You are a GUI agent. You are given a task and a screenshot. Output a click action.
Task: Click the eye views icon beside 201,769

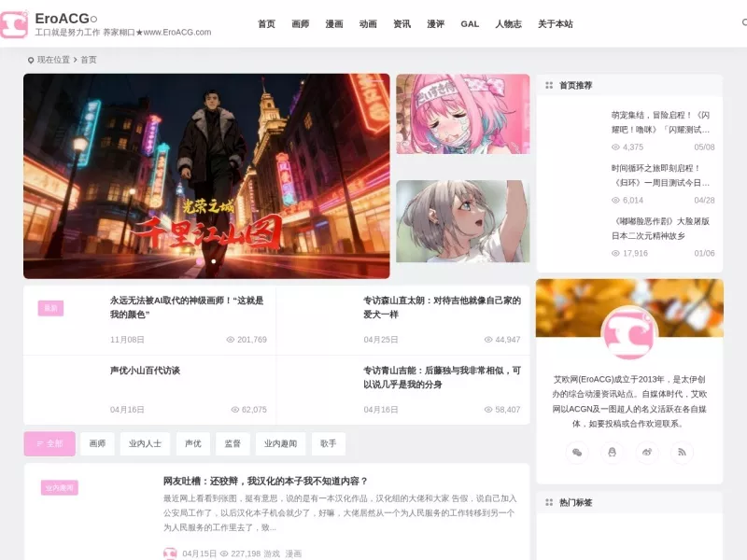coord(231,340)
